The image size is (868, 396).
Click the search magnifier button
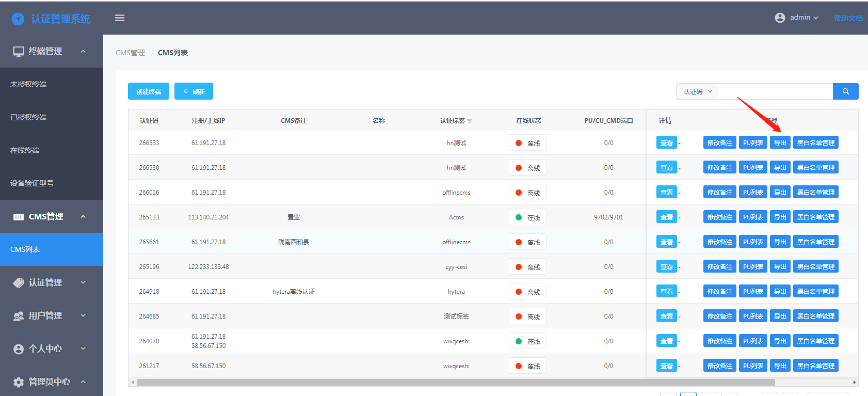pos(845,91)
